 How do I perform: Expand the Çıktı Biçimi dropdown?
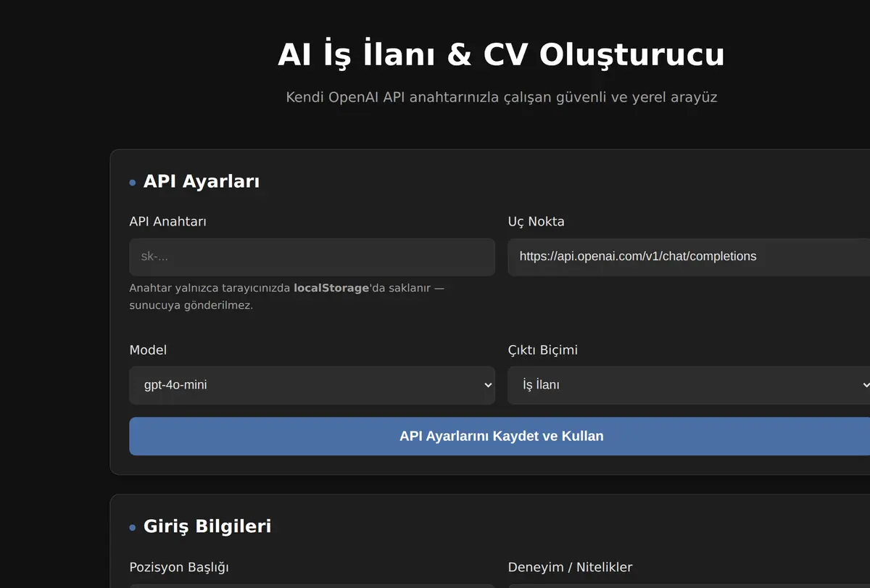coord(689,385)
